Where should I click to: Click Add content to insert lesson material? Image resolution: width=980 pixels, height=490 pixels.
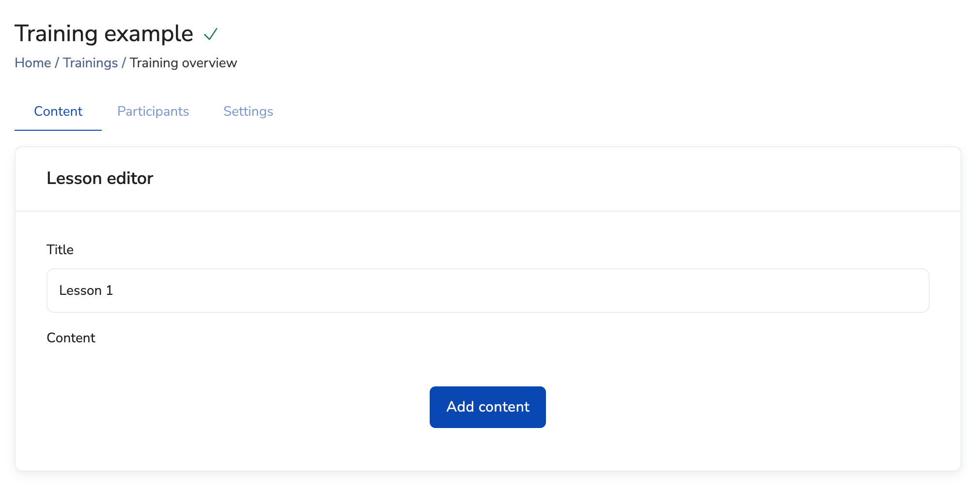point(487,407)
